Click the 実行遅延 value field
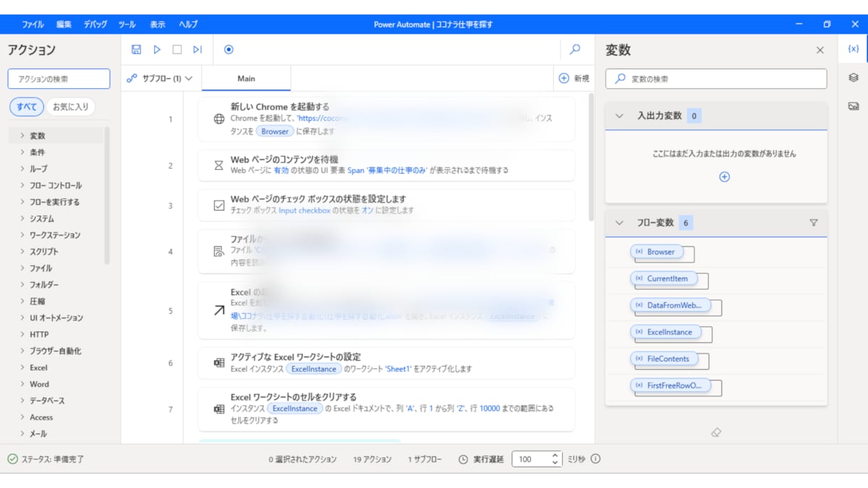This screenshot has height=488, width=868. 531,459
